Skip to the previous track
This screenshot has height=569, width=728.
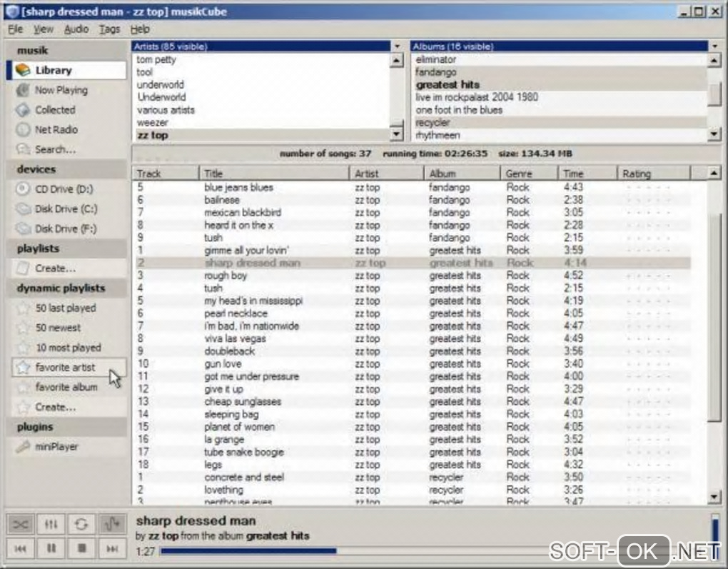click(21, 548)
